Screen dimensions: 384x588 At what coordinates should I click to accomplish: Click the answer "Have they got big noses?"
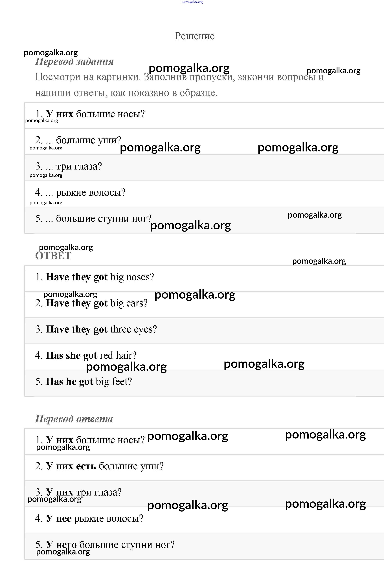tap(95, 277)
